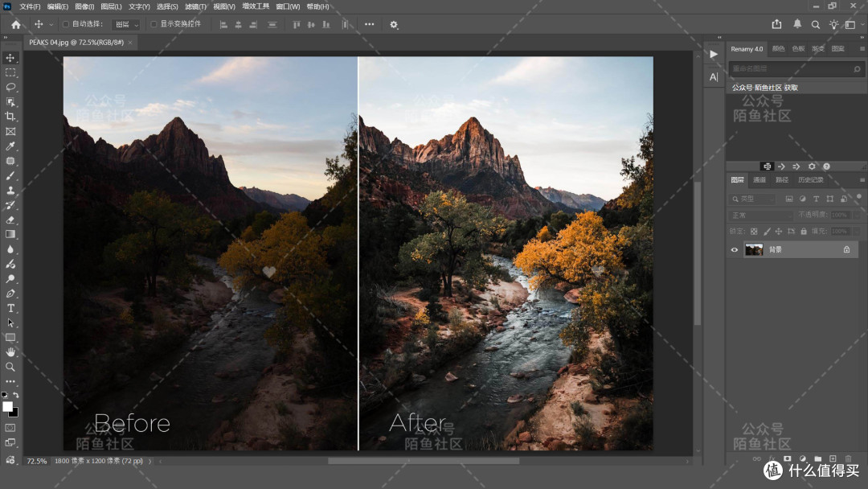
Task: Select the Dodge tool
Action: (10, 278)
